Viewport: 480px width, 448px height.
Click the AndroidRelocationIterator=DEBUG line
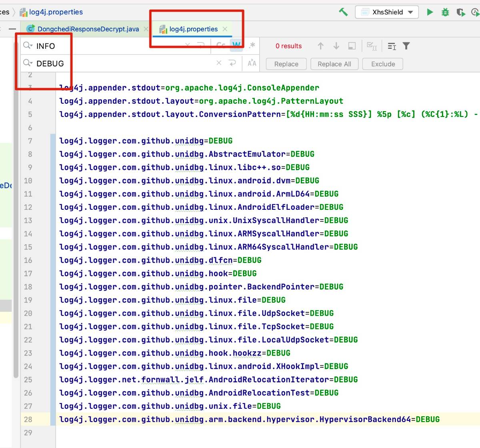(208, 380)
